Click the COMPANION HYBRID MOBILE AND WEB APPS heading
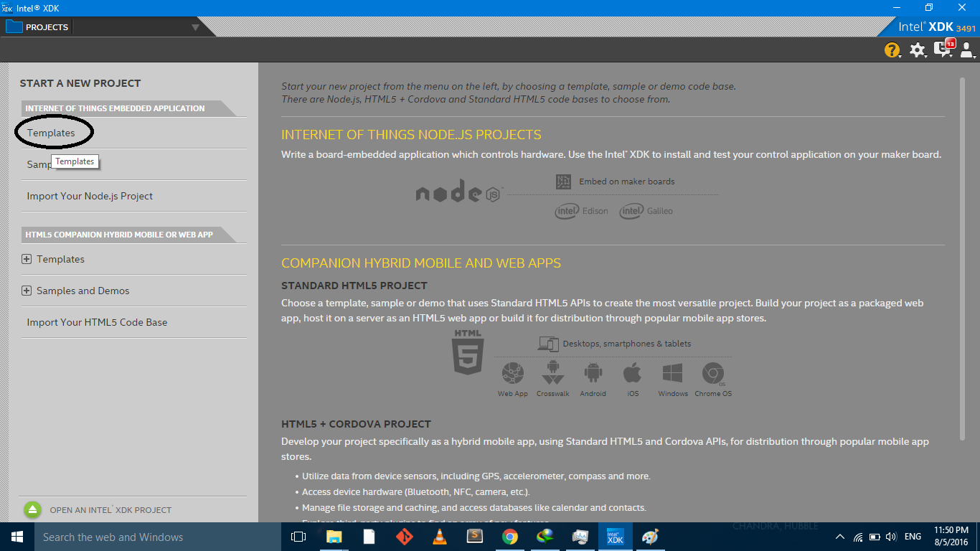Image resolution: width=980 pixels, height=551 pixels. coord(421,263)
